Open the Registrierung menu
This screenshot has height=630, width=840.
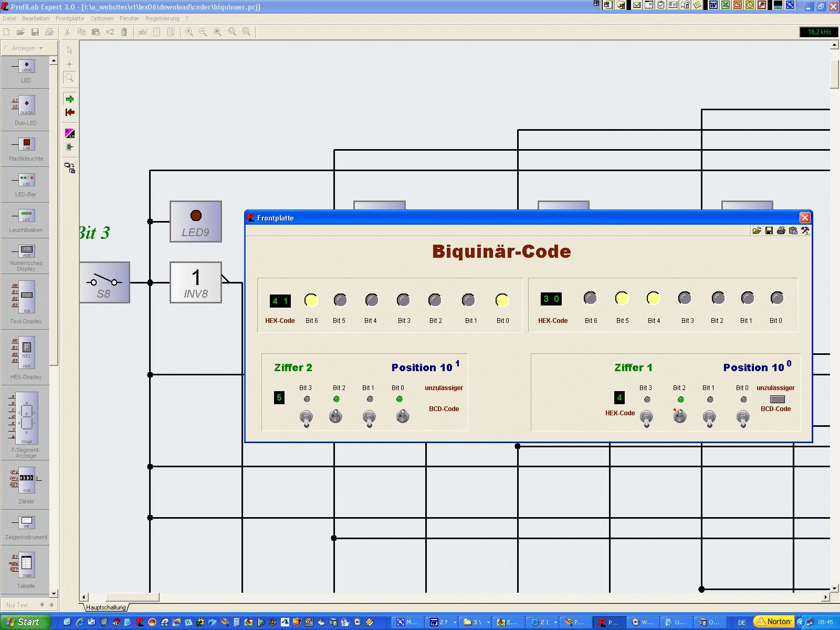coord(162,18)
